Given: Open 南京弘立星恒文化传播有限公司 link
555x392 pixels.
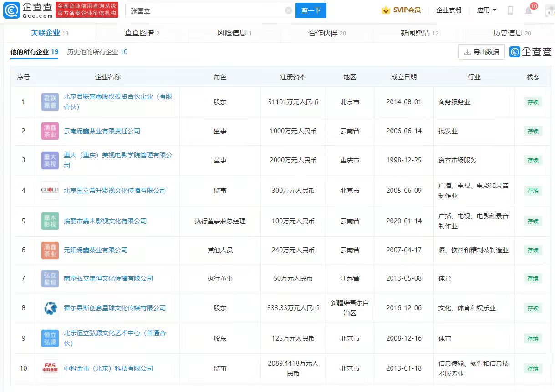Looking at the screenshot, I should click(108, 278).
